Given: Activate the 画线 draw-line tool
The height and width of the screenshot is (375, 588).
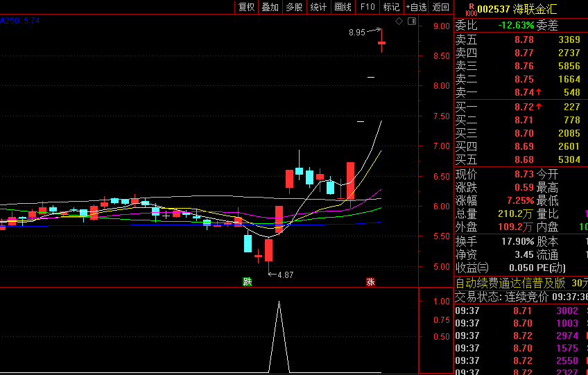Looking at the screenshot, I should coord(343,7).
